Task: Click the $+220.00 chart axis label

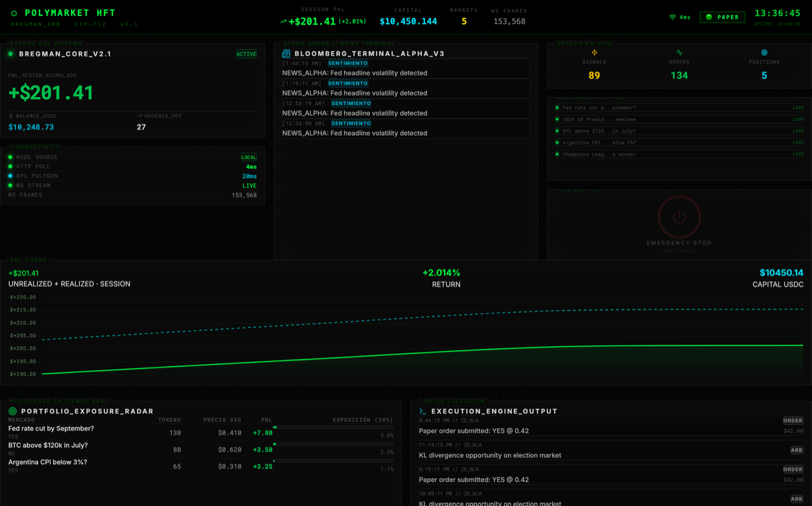Action: pos(23,297)
